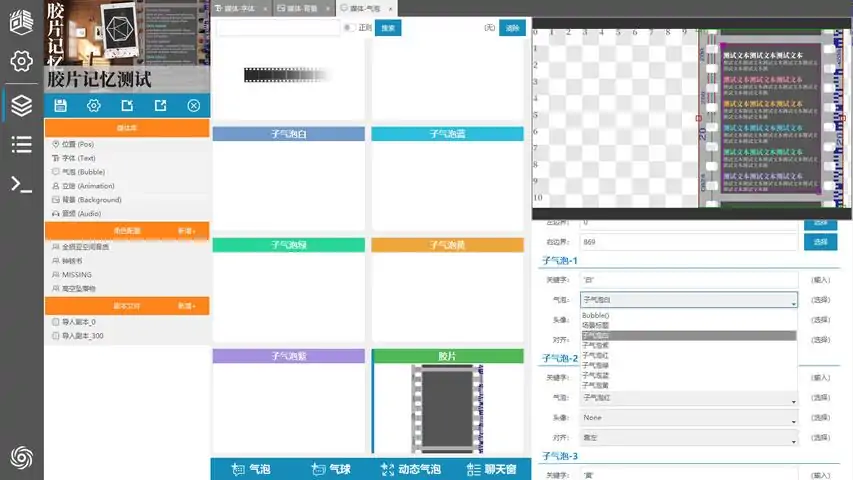Image resolution: width=853 pixels, height=480 pixels.
Task: Check the 导入脚本_0 checkbox
Action: pos(55,322)
